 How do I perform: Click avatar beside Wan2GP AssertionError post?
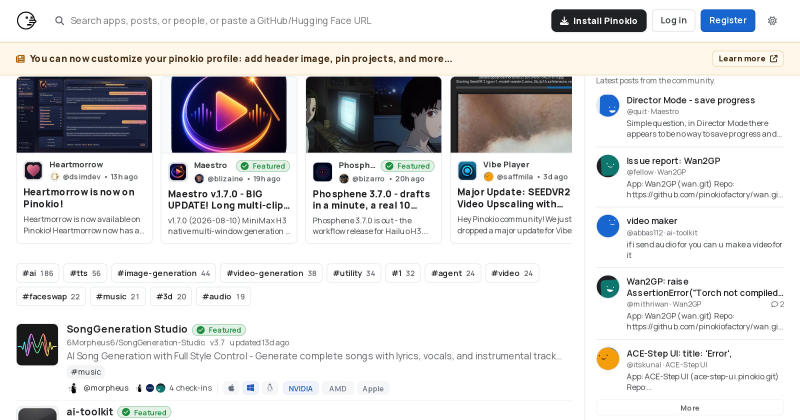(608, 287)
